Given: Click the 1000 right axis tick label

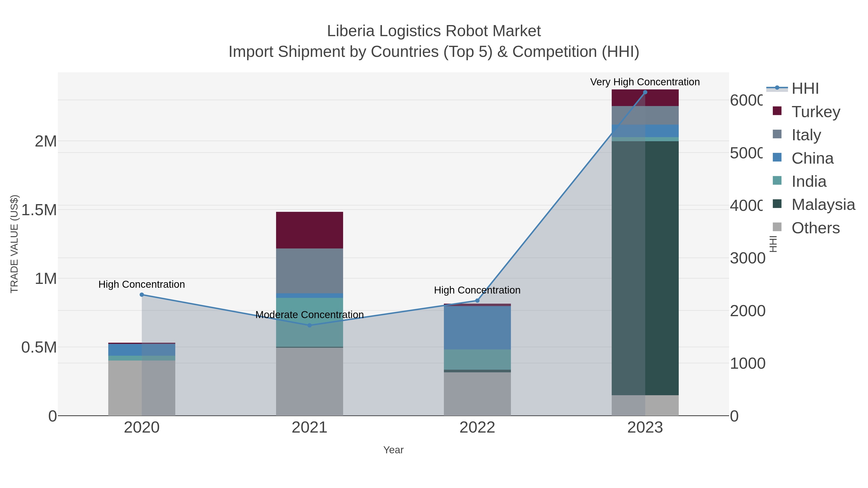Looking at the screenshot, I should point(748,364).
